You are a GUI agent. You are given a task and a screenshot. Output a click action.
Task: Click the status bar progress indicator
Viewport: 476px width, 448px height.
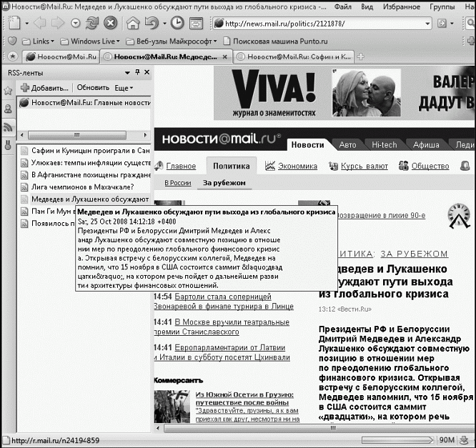tap(397, 440)
